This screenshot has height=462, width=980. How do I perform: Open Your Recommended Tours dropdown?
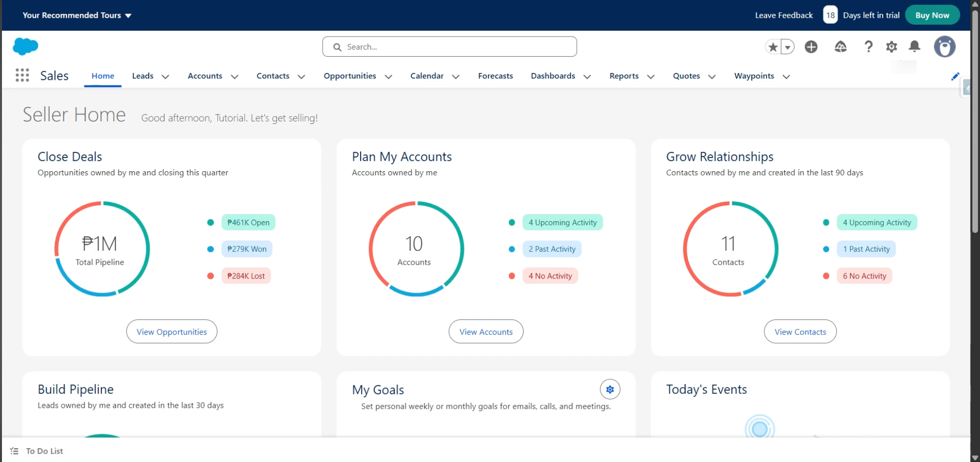tap(77, 15)
